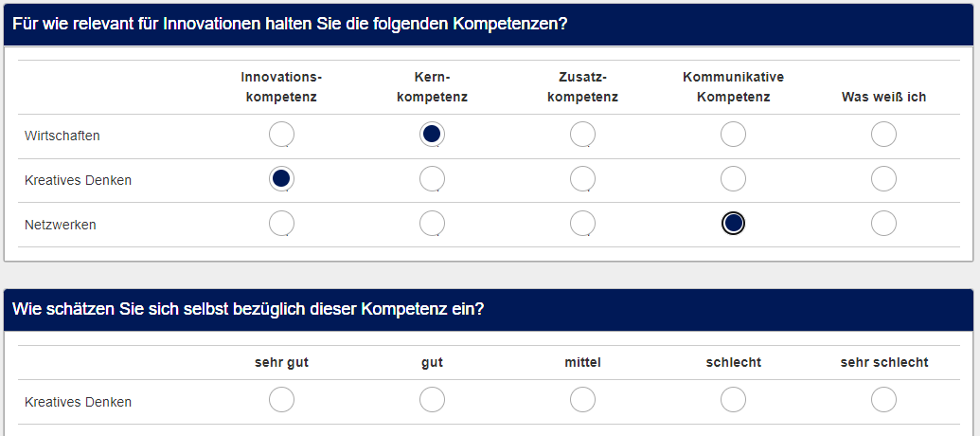
Task: Rate own Kreatives Denken as 'gut'
Action: (x=432, y=400)
